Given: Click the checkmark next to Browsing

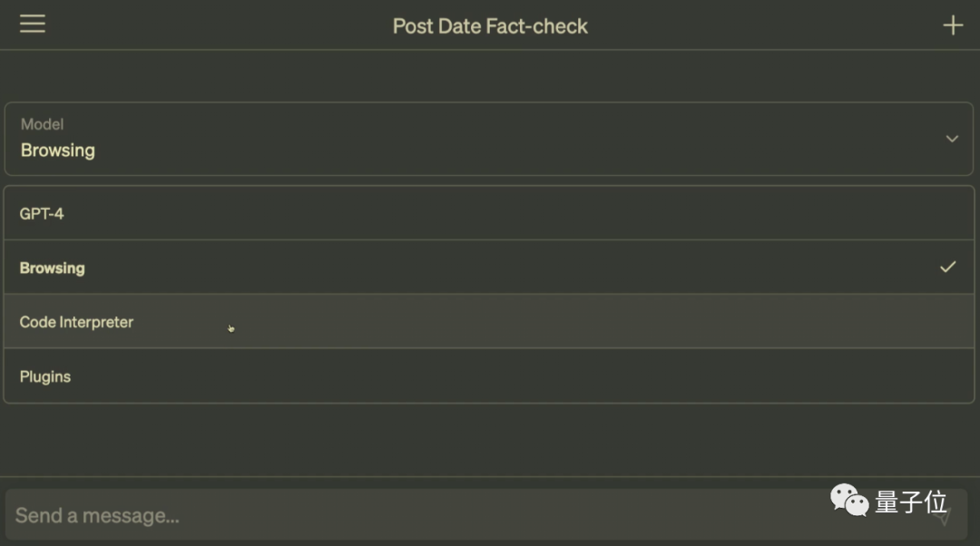Looking at the screenshot, I should (947, 267).
